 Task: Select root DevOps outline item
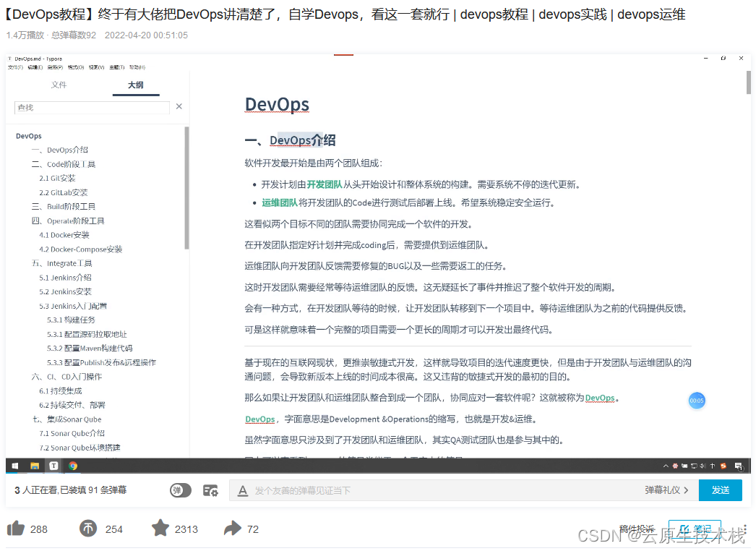click(28, 136)
